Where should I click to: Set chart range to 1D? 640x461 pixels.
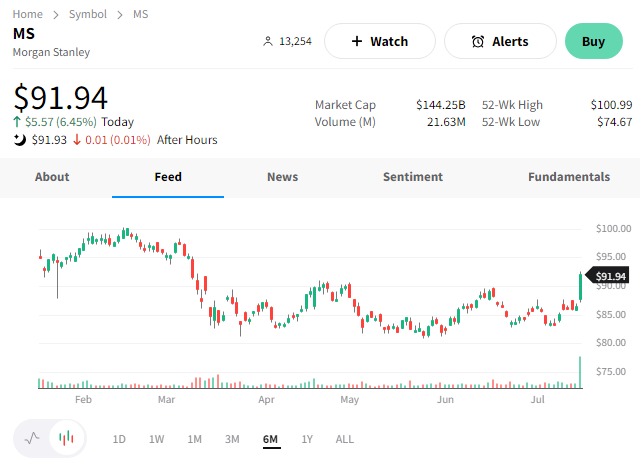(119, 439)
